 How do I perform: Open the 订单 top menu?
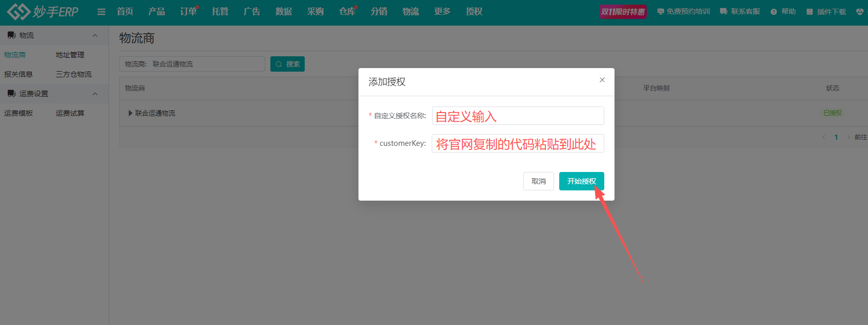pos(188,11)
